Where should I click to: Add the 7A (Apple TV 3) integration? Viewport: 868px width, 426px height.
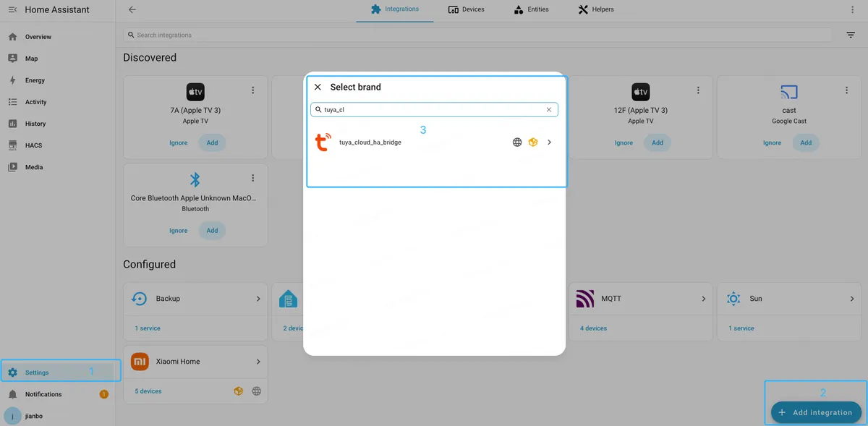[x=212, y=142]
